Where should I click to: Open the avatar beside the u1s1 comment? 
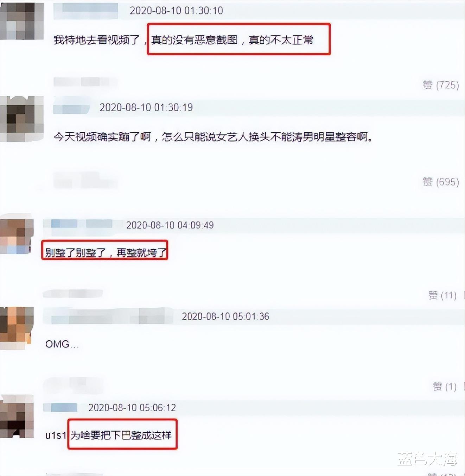(x=17, y=416)
